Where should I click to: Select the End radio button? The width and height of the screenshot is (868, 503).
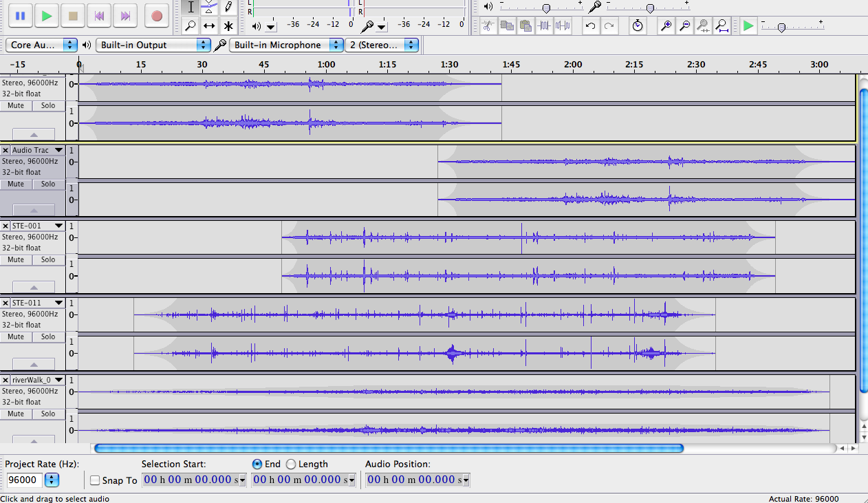pos(257,464)
